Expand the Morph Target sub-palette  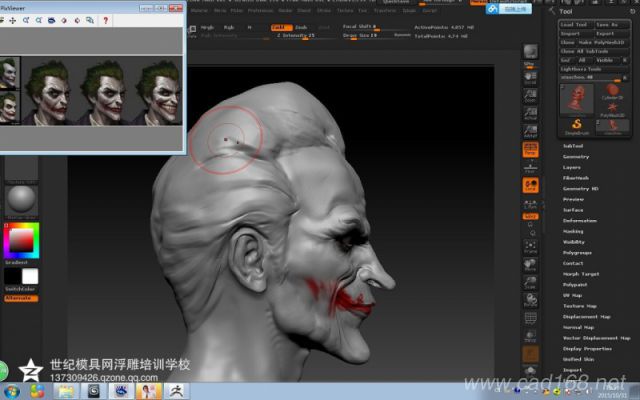581,274
